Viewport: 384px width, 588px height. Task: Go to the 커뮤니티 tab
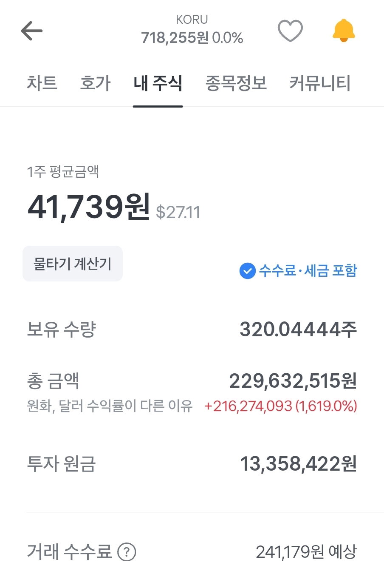click(320, 83)
